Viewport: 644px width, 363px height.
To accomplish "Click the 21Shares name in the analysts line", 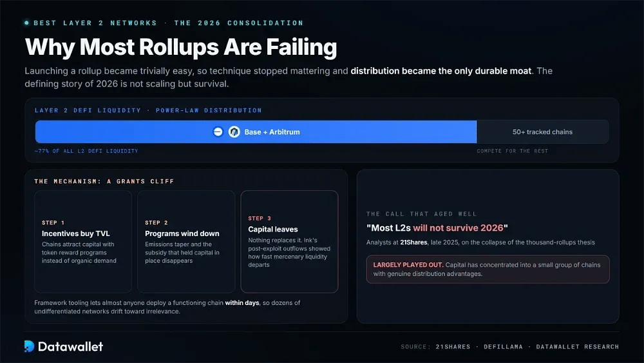I will 413,242.
